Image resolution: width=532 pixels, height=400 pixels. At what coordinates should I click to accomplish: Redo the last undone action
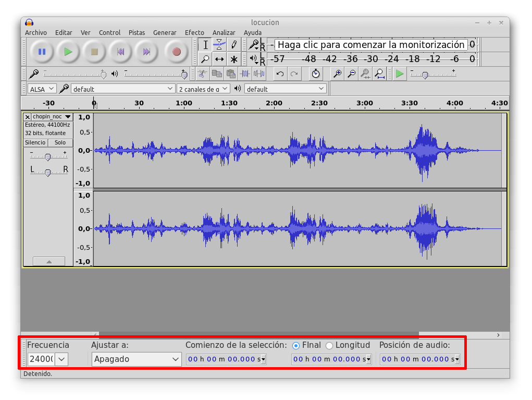(294, 74)
